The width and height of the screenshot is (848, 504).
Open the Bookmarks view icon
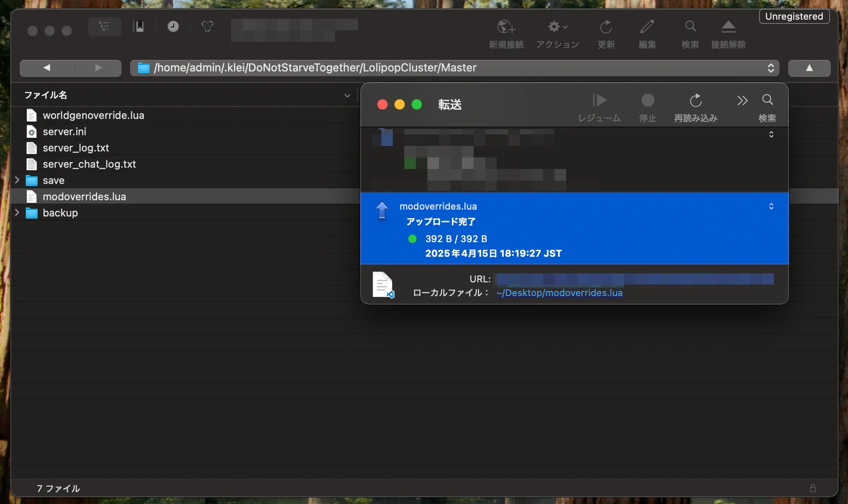(139, 27)
